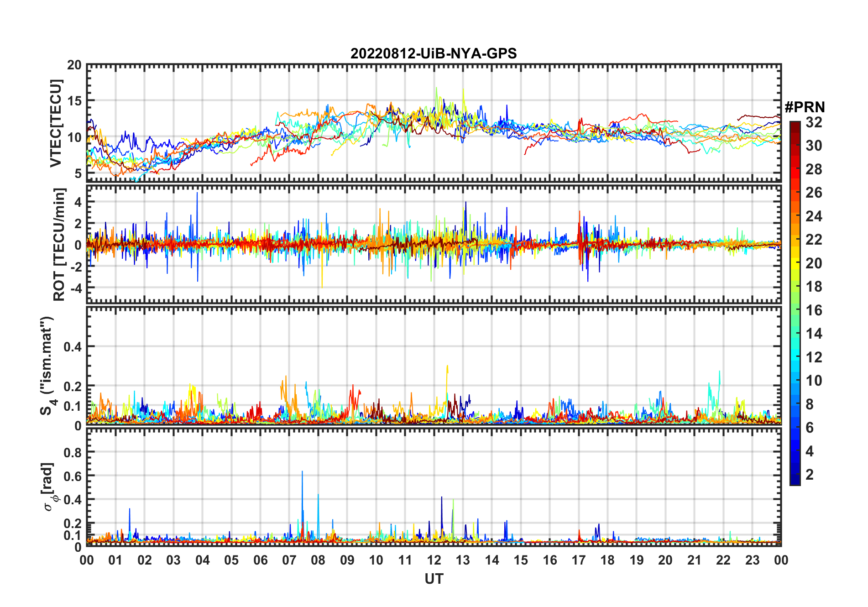Select UT axis hour label 05
This screenshot has height=607, width=868.
[231, 560]
